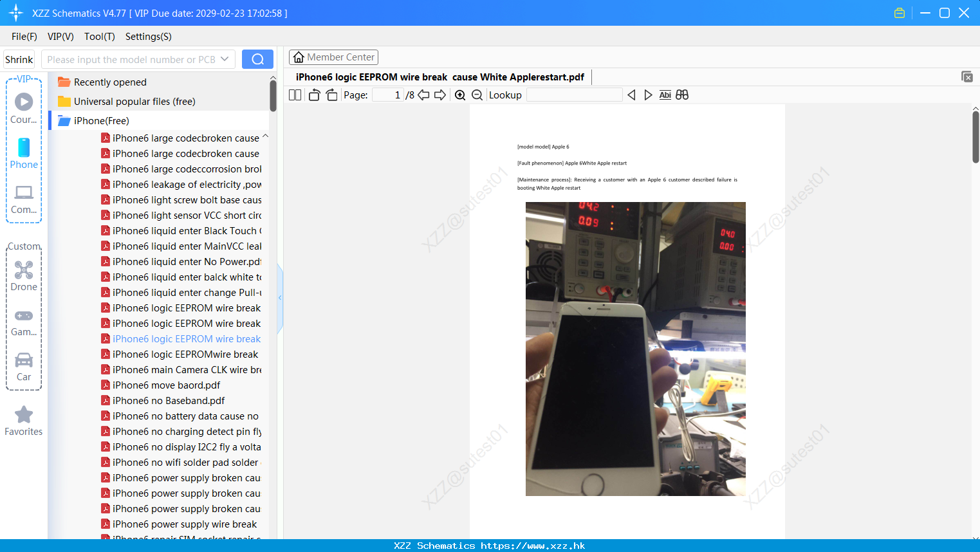Open iPhone6 liquid enter No Power.pdf
Viewport: 980px width, 552px height.
(x=181, y=262)
